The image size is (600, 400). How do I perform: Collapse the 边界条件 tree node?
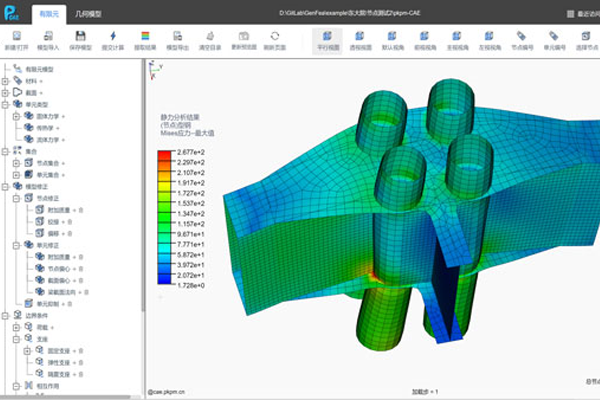6,315
